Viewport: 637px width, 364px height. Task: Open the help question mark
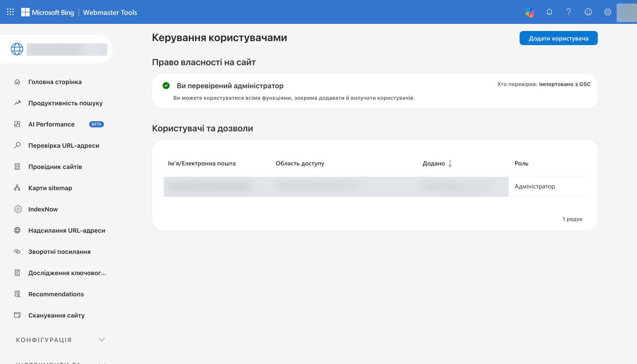pos(569,12)
